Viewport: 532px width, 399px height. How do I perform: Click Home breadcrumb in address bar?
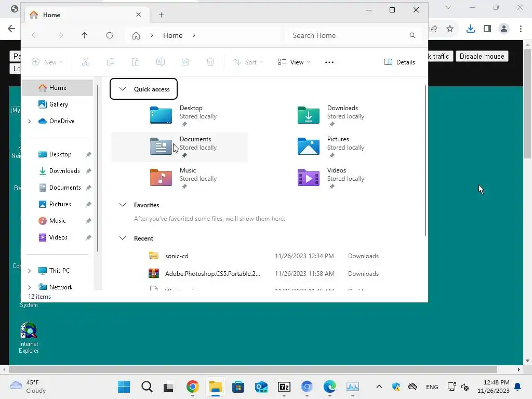coord(172,35)
